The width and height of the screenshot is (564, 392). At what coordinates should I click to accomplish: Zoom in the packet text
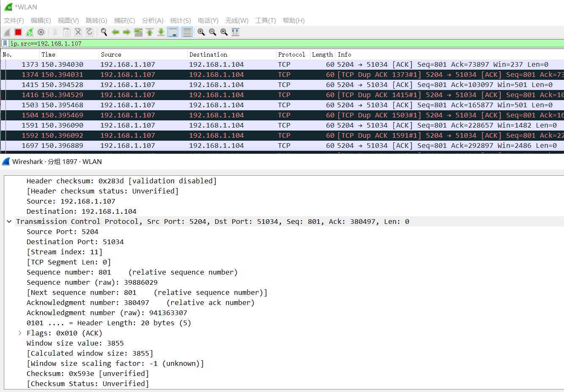click(201, 32)
